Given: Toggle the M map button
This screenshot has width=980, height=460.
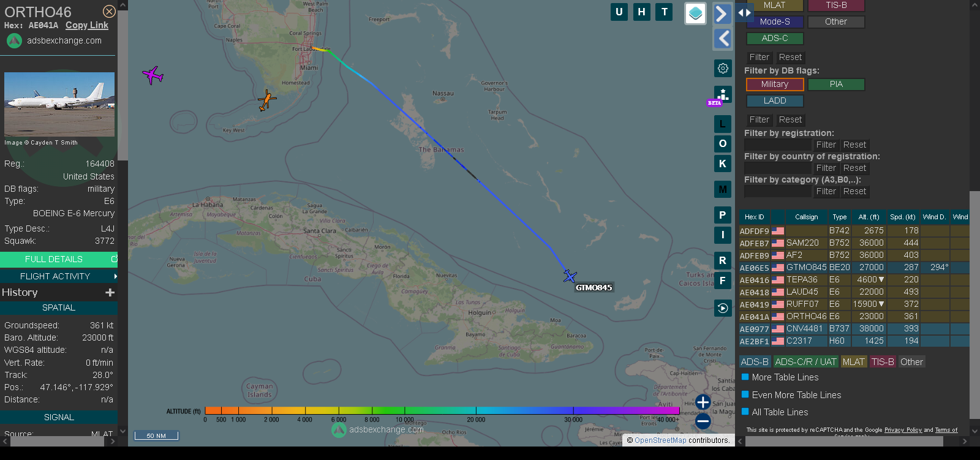Looking at the screenshot, I should (x=723, y=189).
